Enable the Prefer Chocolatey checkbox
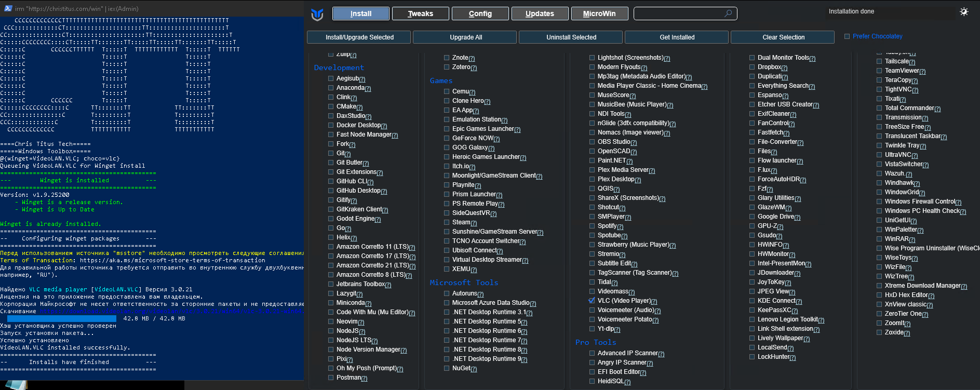Screen dimensions: 980x390 click(847, 36)
